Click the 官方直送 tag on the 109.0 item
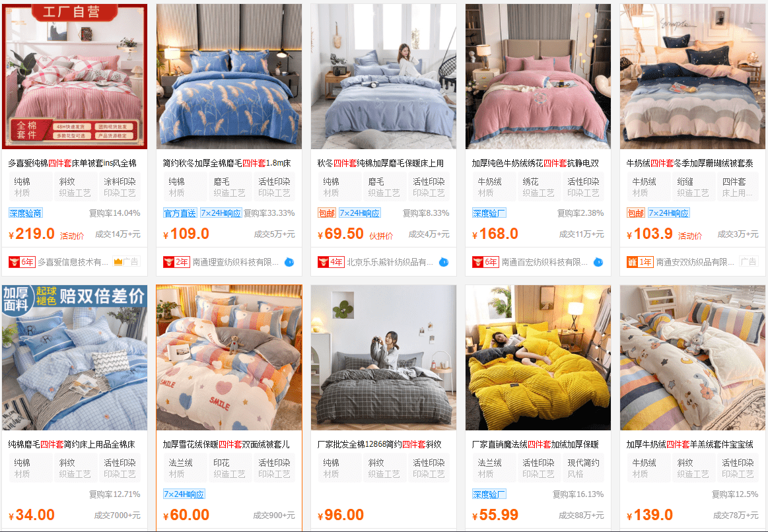768x532 pixels. point(180,213)
